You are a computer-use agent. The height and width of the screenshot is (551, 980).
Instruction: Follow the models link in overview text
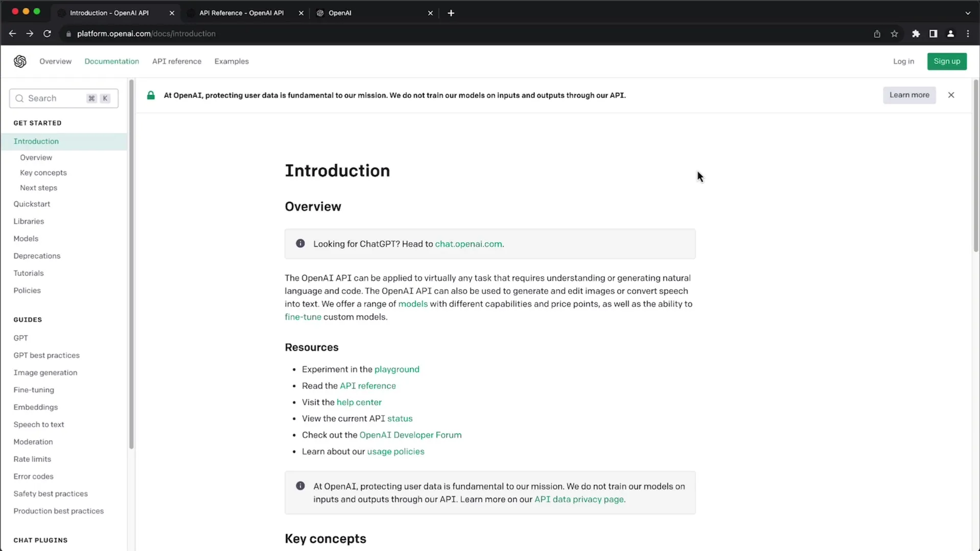(x=413, y=304)
